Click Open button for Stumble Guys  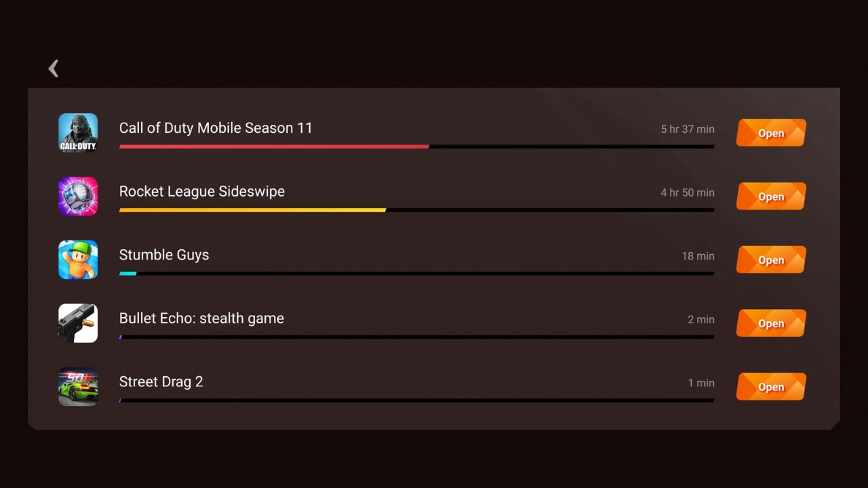pos(771,260)
